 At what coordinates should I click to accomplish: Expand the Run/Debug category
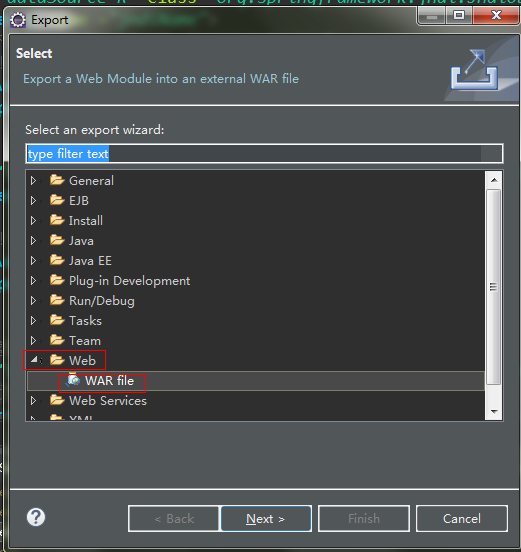click(x=33, y=301)
